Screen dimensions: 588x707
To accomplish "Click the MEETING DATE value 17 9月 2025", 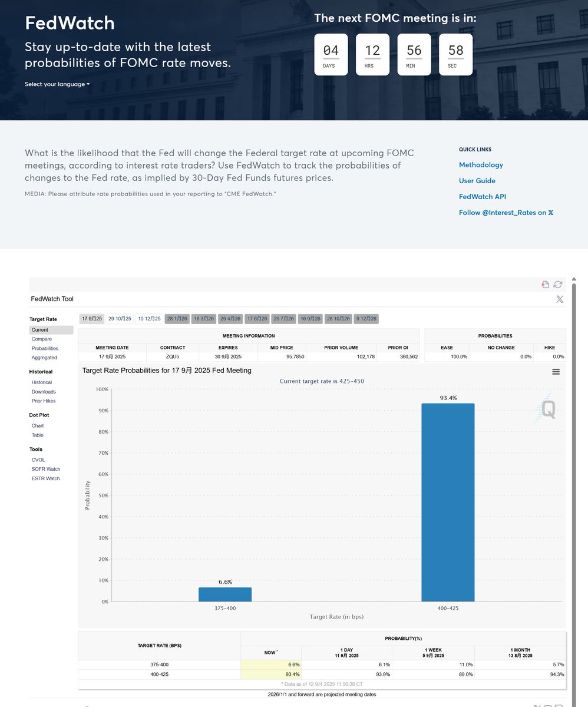I will 112,356.
